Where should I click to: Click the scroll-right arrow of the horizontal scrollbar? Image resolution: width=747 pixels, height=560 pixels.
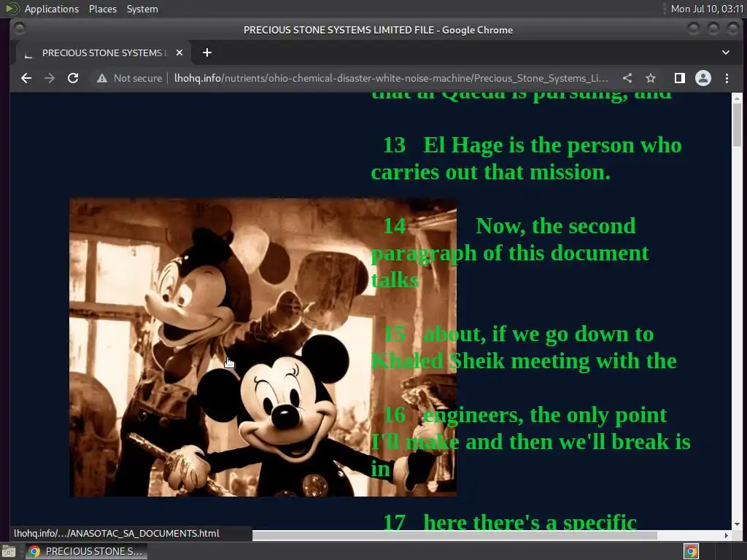tap(726, 535)
